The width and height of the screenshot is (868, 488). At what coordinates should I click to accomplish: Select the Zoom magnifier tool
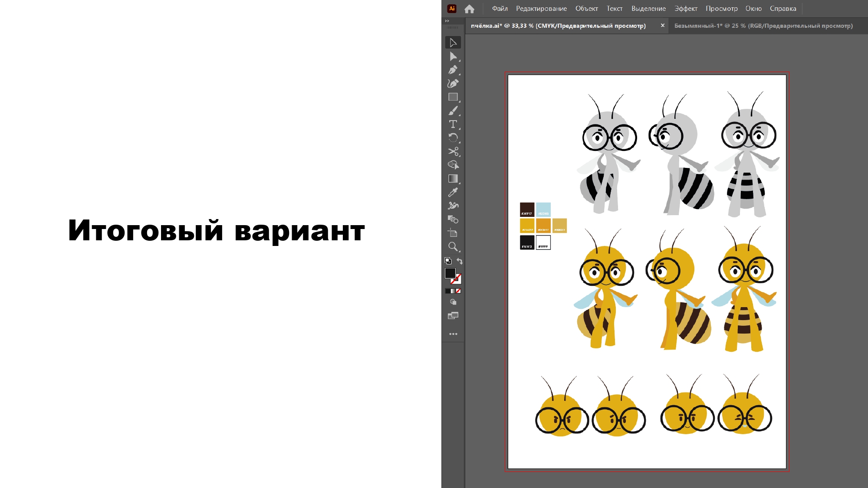tap(453, 247)
